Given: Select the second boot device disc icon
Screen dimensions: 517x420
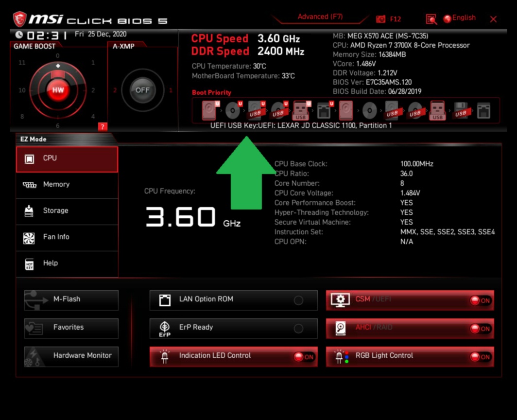Looking at the screenshot, I should [233, 111].
